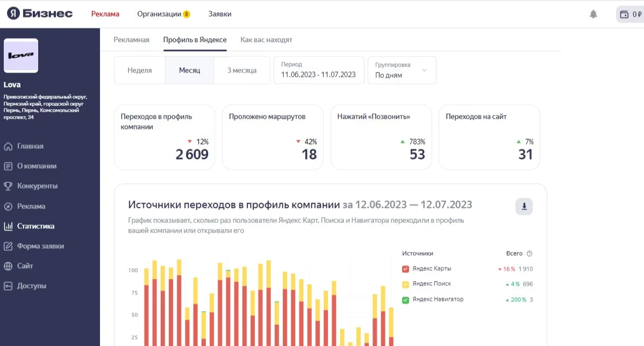Screen dimensions: 644x346
Task: Expand the Группировка dropdown chevron
Action: click(x=424, y=70)
